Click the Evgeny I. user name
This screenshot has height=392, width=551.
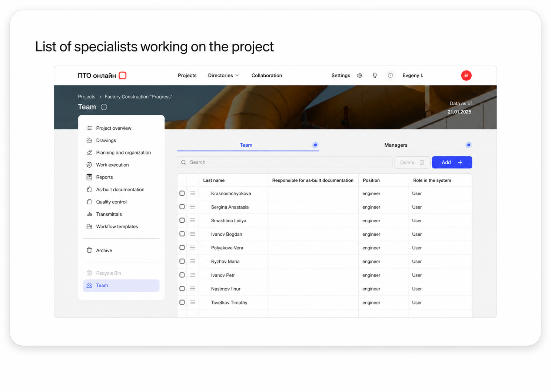413,76
